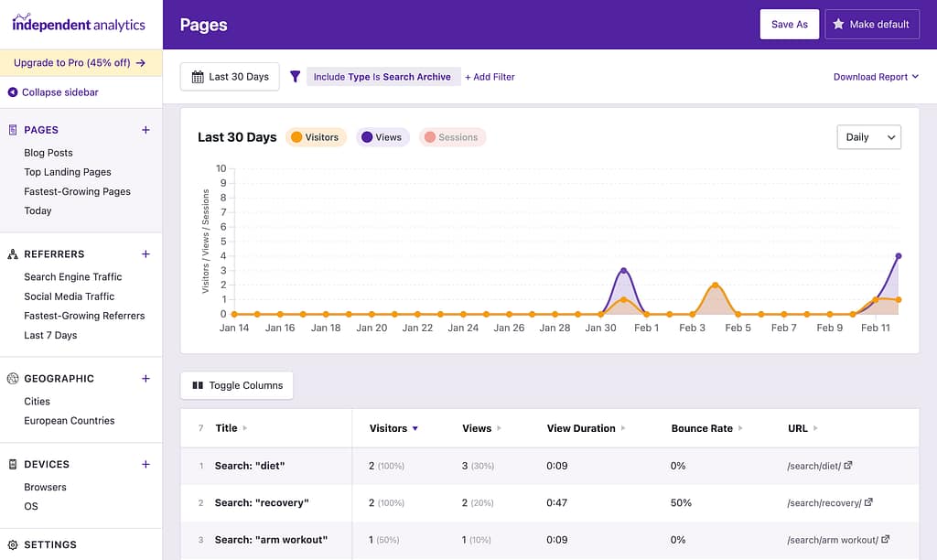Viewport: 937px width, 560px height.
Task: Enable the Sessions series in the chart legend
Action: [x=453, y=136]
